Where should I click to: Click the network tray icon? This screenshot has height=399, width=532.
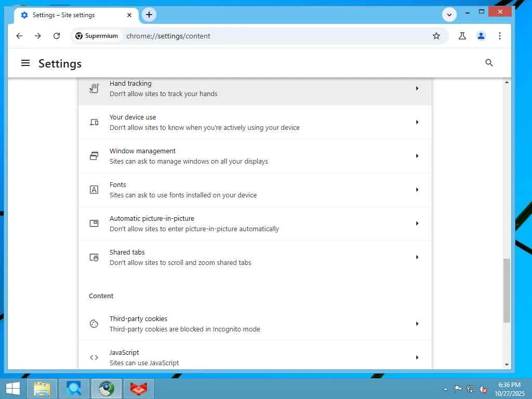click(x=471, y=389)
